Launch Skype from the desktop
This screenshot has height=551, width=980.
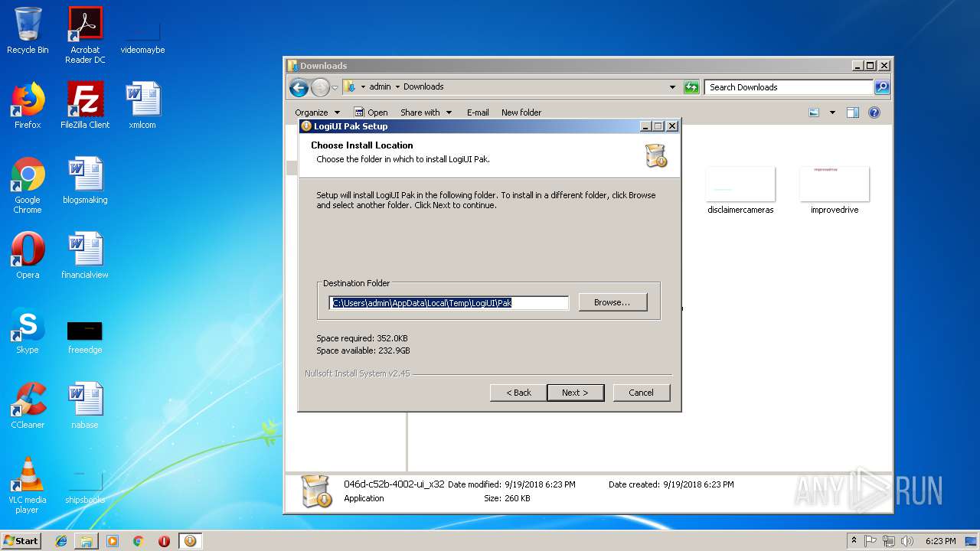[28, 331]
